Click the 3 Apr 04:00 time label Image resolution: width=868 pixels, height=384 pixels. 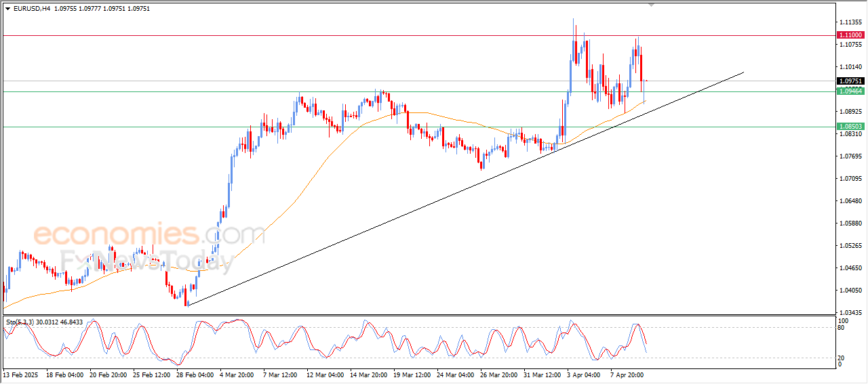coord(585,374)
